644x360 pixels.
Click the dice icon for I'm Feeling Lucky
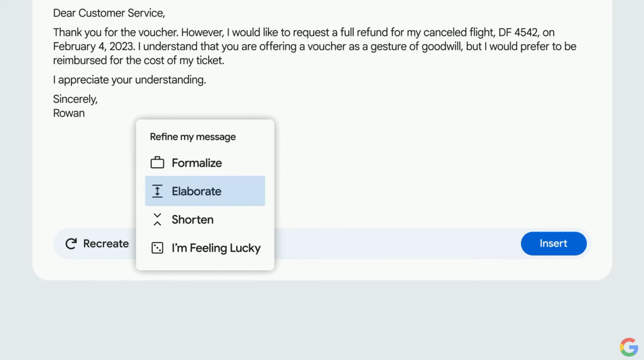157,248
